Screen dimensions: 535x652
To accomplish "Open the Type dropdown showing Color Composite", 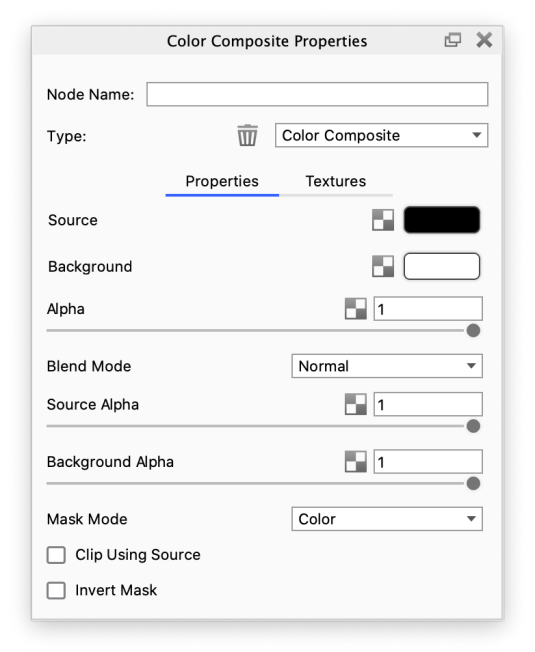I will [381, 135].
